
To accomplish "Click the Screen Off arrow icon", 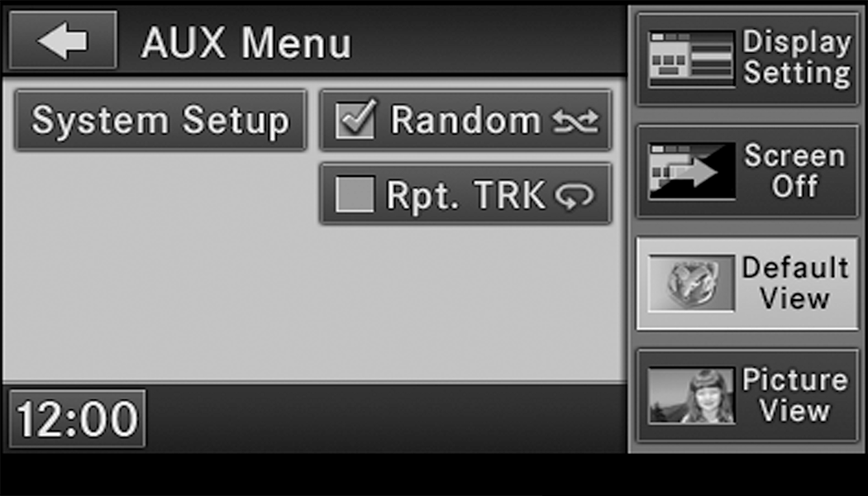I will coord(691,172).
